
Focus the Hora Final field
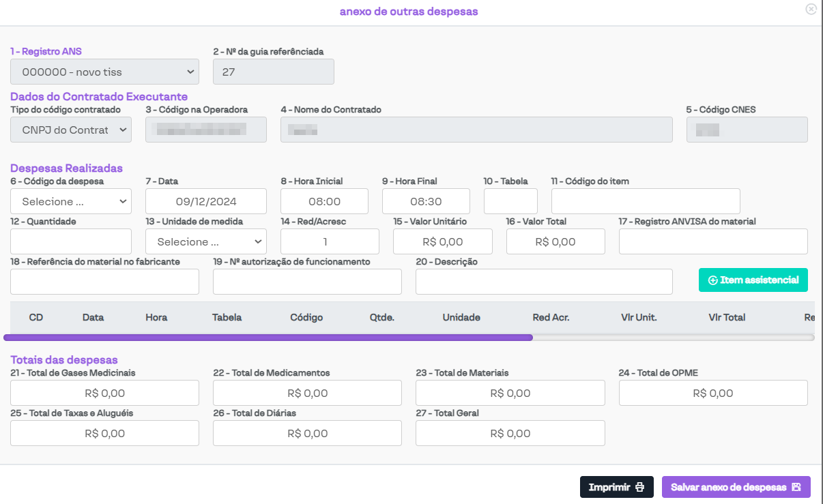pyautogui.click(x=426, y=201)
